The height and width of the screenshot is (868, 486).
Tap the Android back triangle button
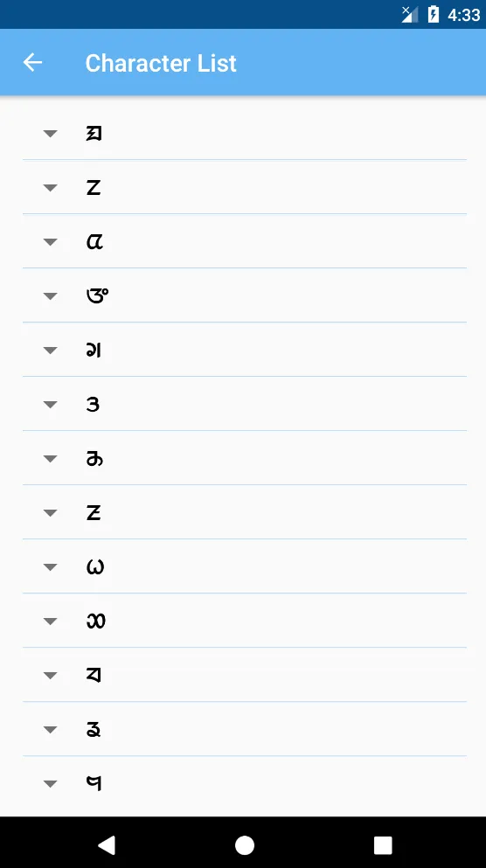point(107,845)
